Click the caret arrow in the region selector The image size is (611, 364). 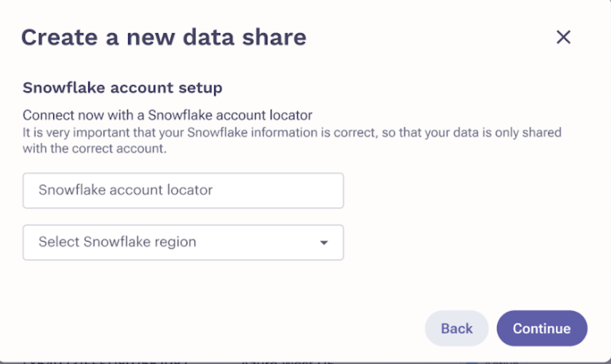tap(324, 243)
